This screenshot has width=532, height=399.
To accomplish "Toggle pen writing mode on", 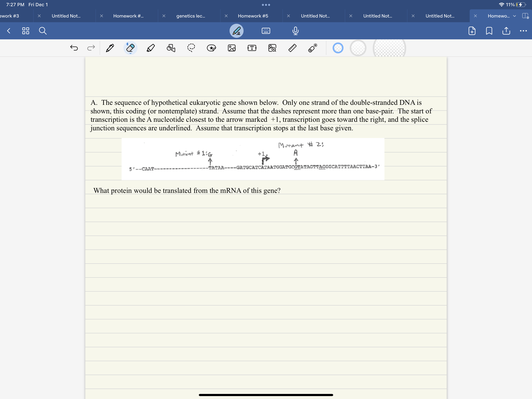I will click(x=236, y=31).
